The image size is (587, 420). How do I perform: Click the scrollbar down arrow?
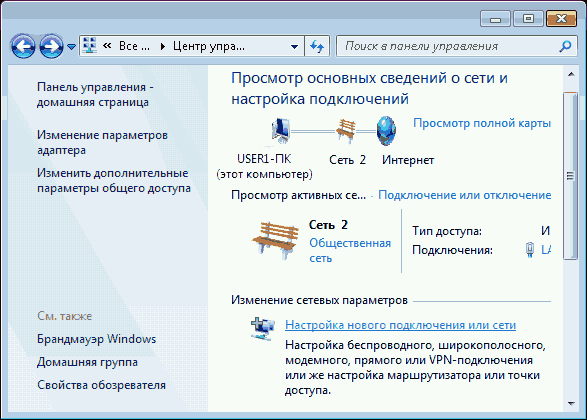coord(571,404)
